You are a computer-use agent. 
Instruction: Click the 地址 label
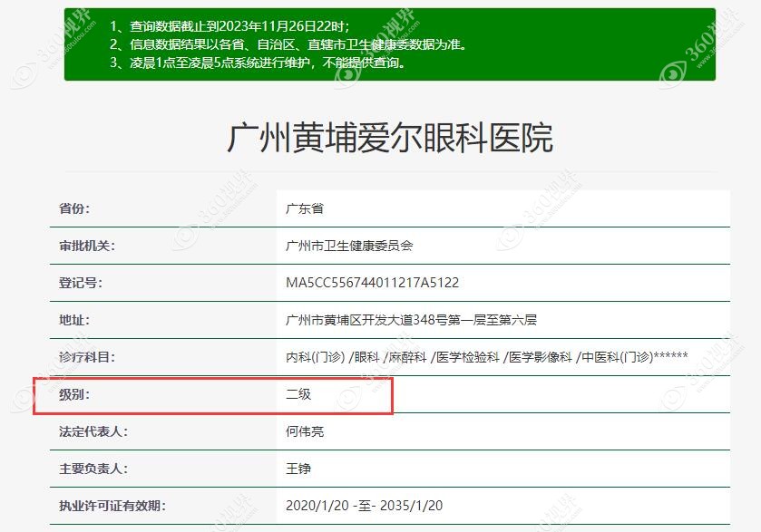point(74,320)
